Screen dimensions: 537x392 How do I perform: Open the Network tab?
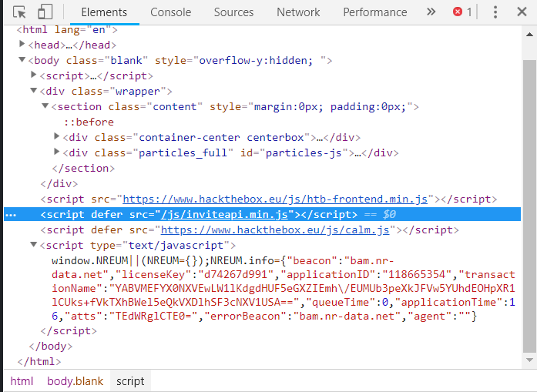coord(298,12)
